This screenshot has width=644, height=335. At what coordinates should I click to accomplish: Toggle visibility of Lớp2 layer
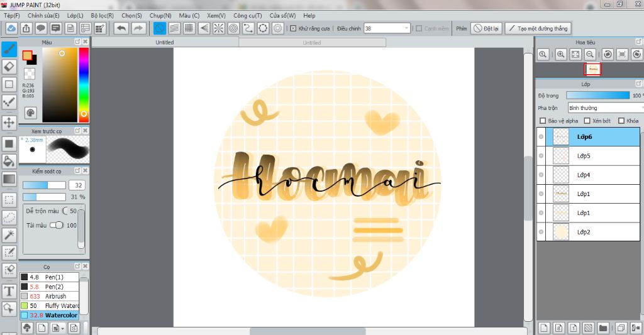click(541, 231)
